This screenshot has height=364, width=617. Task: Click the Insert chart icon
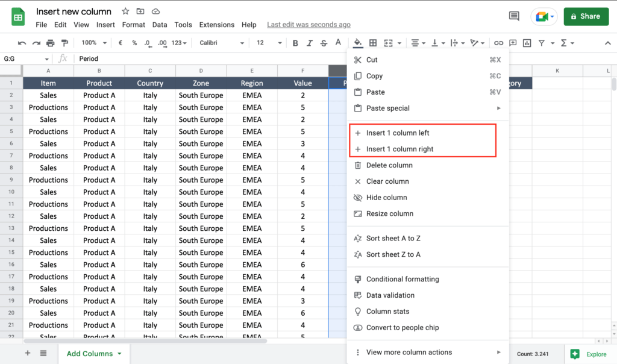527,43
